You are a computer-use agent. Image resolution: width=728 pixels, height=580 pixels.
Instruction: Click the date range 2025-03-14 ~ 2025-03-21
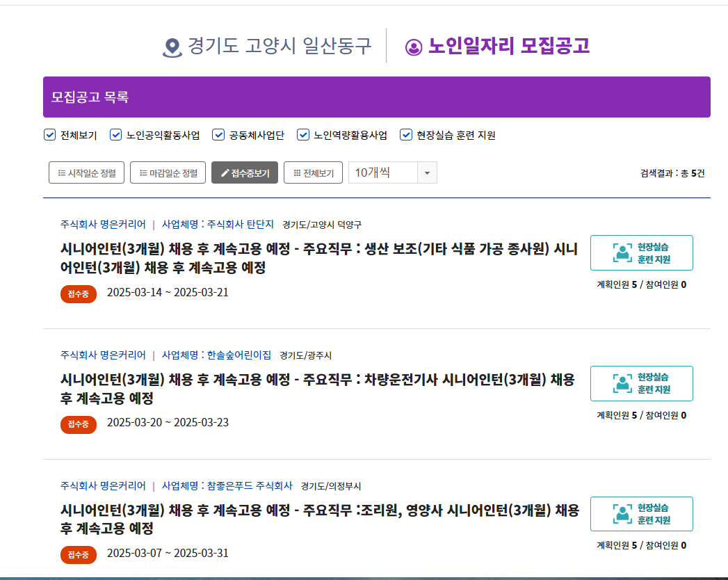pos(168,293)
